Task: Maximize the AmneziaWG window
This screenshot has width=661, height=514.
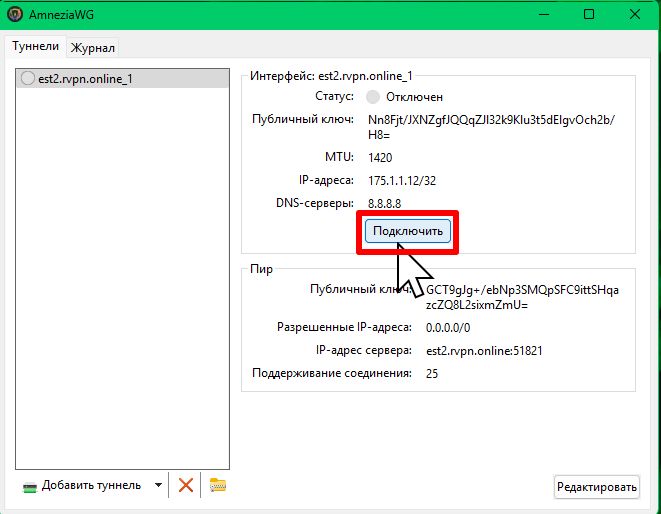Action: click(x=589, y=15)
